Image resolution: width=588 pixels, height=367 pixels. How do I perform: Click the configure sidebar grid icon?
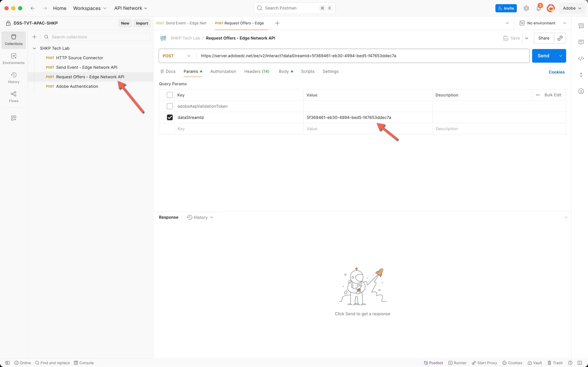[x=14, y=118]
